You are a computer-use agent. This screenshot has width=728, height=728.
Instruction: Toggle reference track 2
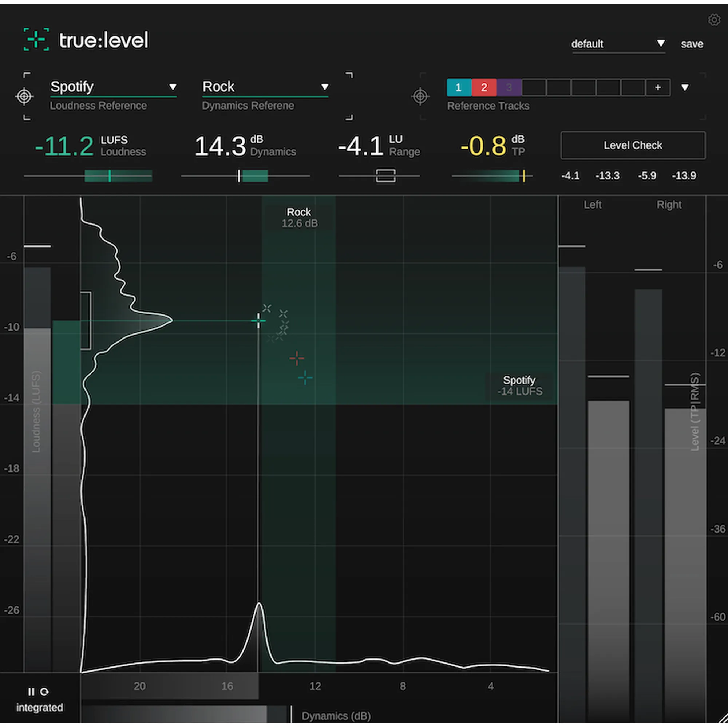point(484,88)
